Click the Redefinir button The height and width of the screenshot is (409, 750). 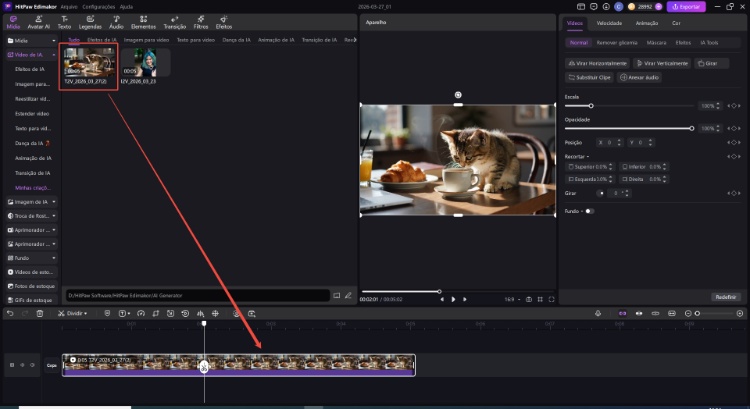[726, 297]
